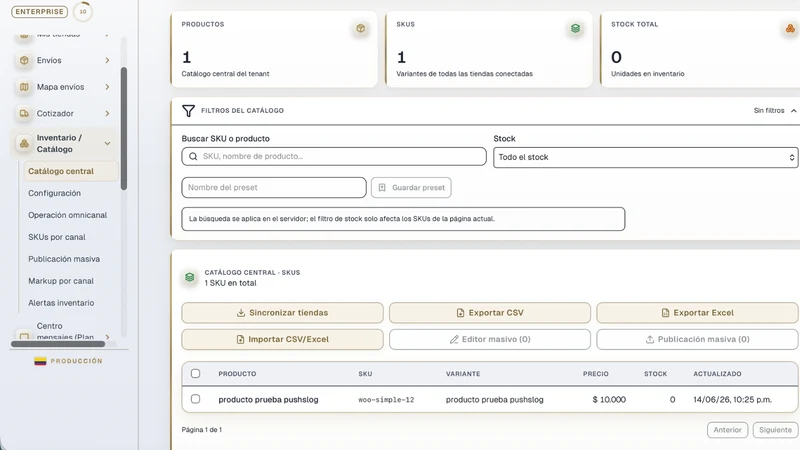Screen dimensions: 800x450
Task: Collapse the Inventario / Catálogo section chevron
Action: click(x=107, y=143)
